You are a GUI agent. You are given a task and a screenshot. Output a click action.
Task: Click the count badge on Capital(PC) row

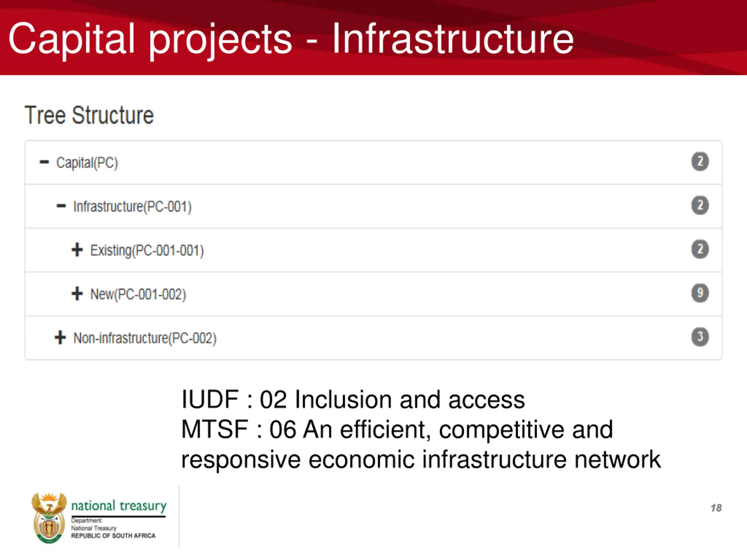(x=700, y=162)
